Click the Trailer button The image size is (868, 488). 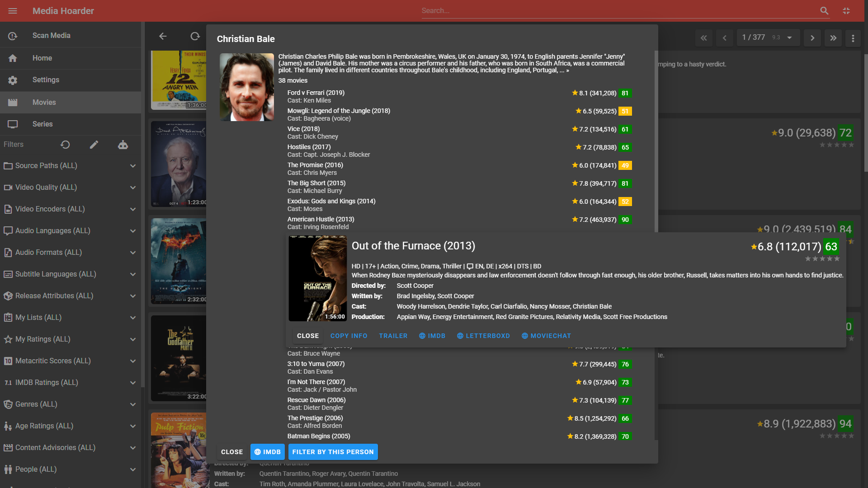point(393,336)
